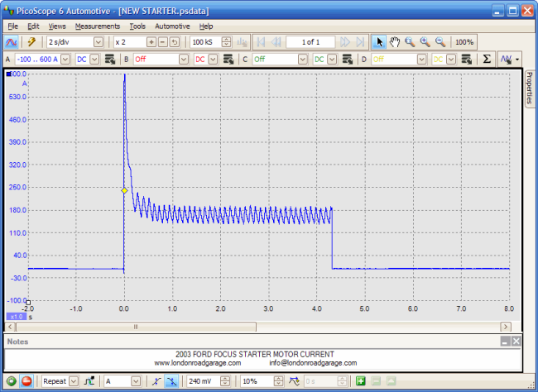The width and height of the screenshot is (538, 392).
Task: Open the Automotive menu
Action: click(172, 26)
